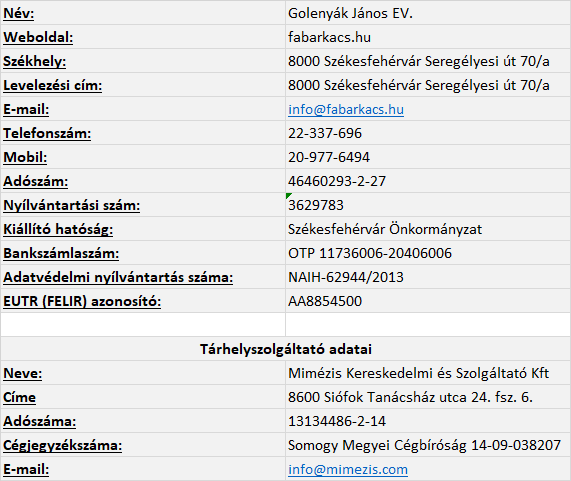The image size is (571, 481).
Task: Click the Mimézis Kereskedelmi és Szolgáltató Kft cell
Action: pos(428,373)
